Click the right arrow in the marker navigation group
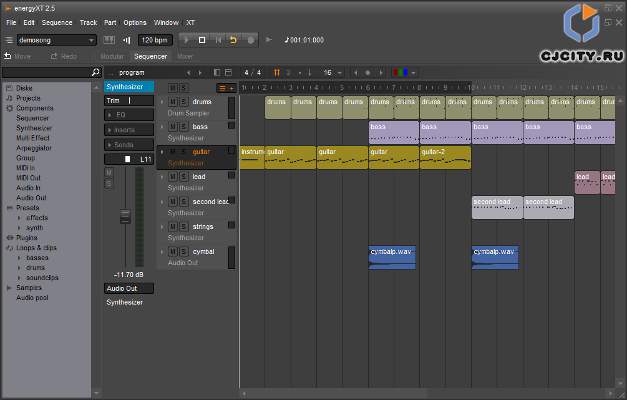 pyautogui.click(x=381, y=72)
